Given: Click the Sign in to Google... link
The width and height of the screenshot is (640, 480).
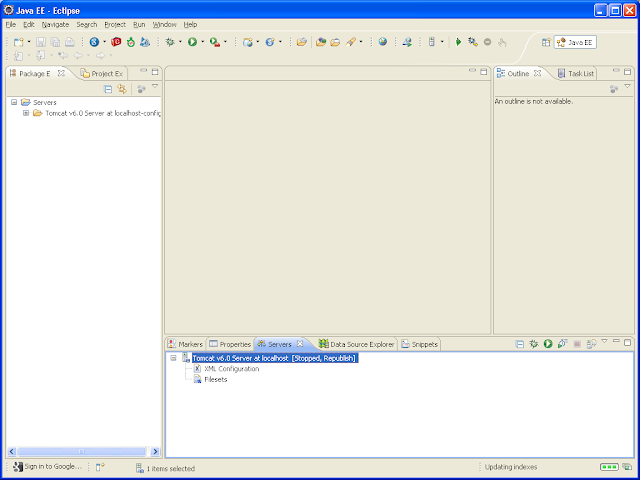Looking at the screenshot, I should pyautogui.click(x=53, y=467).
